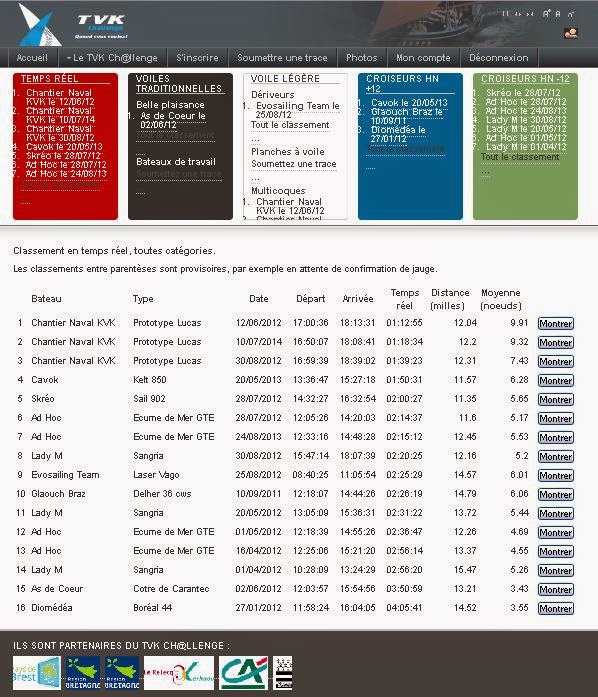Click Montrer for the Glaouch Braz row
598x697 pixels.
point(556,495)
